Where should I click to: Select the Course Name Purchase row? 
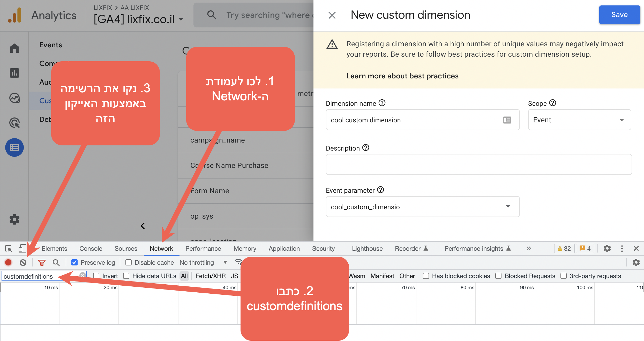pos(246,165)
